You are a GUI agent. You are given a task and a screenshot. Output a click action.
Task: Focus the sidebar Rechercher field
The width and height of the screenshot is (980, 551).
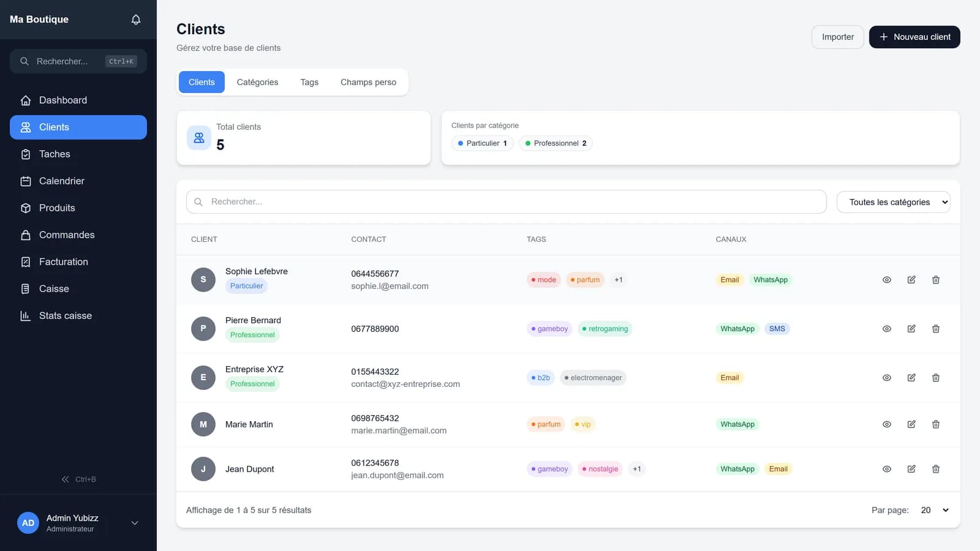[x=78, y=61]
